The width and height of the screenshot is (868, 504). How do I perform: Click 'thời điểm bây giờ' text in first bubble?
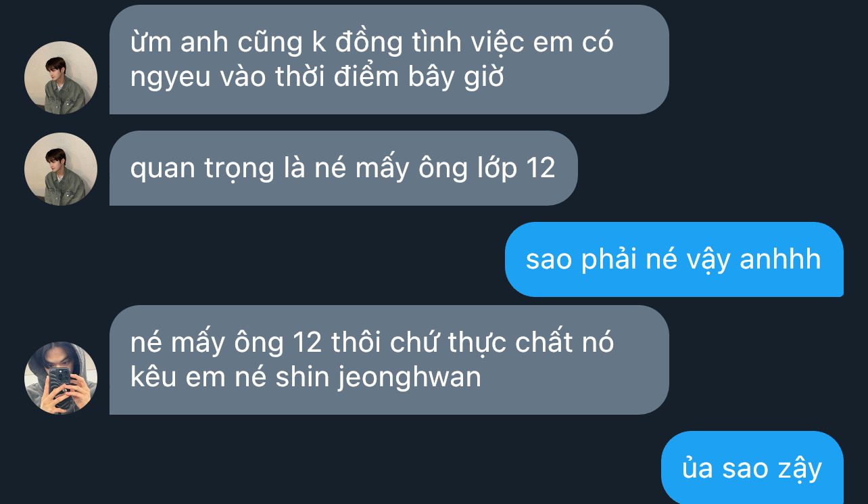point(389,77)
